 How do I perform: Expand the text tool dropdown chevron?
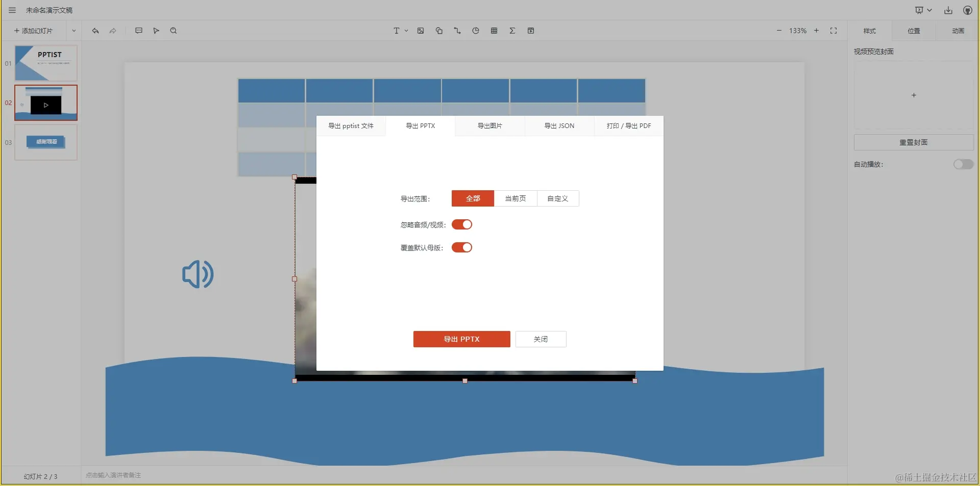pos(406,31)
